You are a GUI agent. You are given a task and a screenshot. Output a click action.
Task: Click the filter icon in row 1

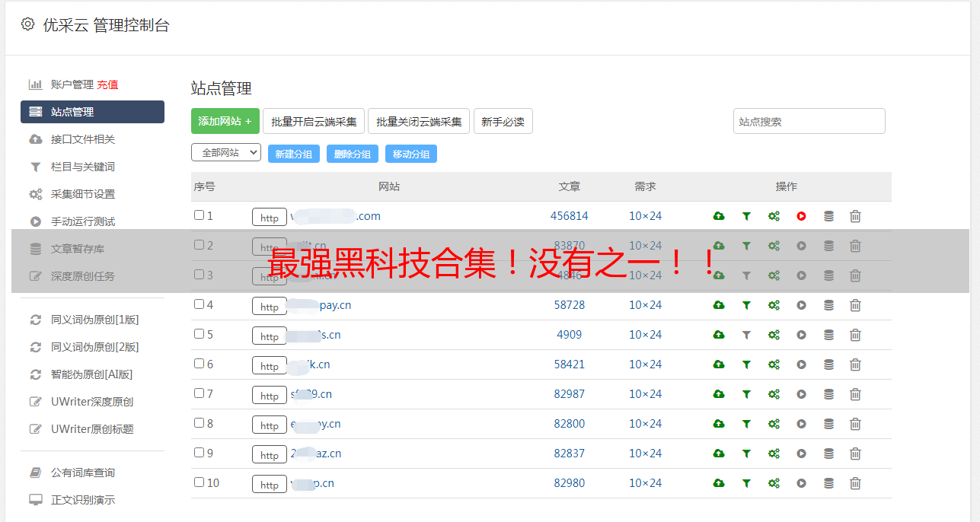[746, 216]
